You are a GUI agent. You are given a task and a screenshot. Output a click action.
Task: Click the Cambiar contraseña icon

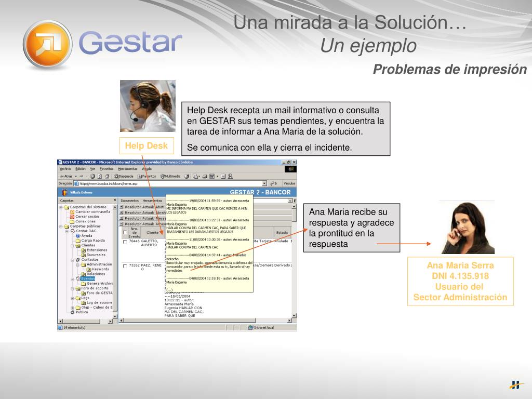point(72,212)
